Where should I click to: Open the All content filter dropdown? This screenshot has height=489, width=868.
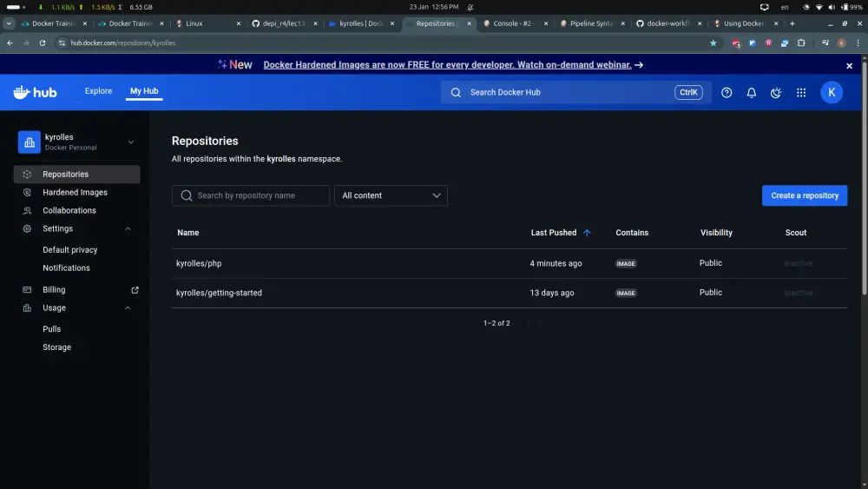click(x=391, y=195)
